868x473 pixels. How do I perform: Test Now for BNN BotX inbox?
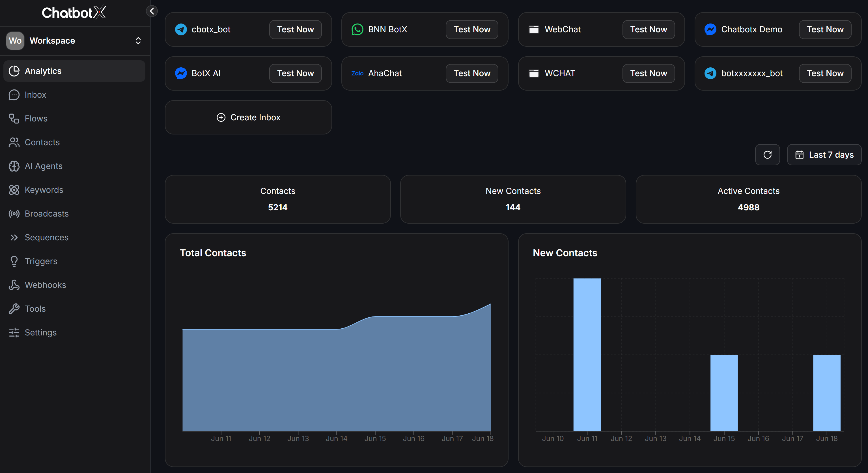[x=472, y=29]
